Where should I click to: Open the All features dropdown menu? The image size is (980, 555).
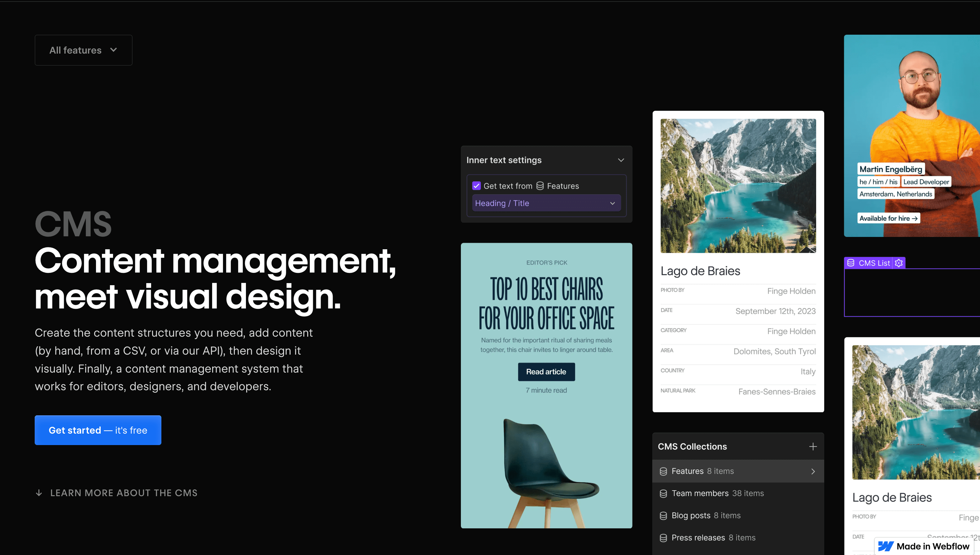83,50
